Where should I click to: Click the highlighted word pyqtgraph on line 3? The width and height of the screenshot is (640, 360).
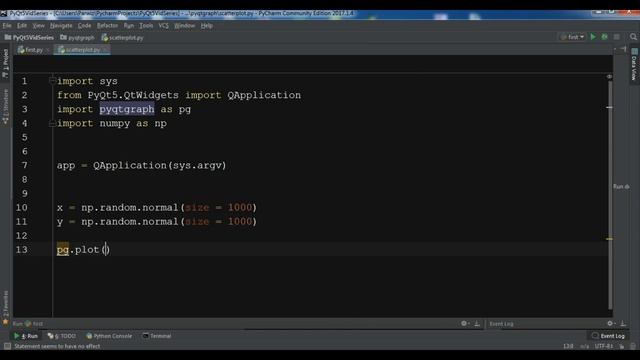[x=127, y=109]
